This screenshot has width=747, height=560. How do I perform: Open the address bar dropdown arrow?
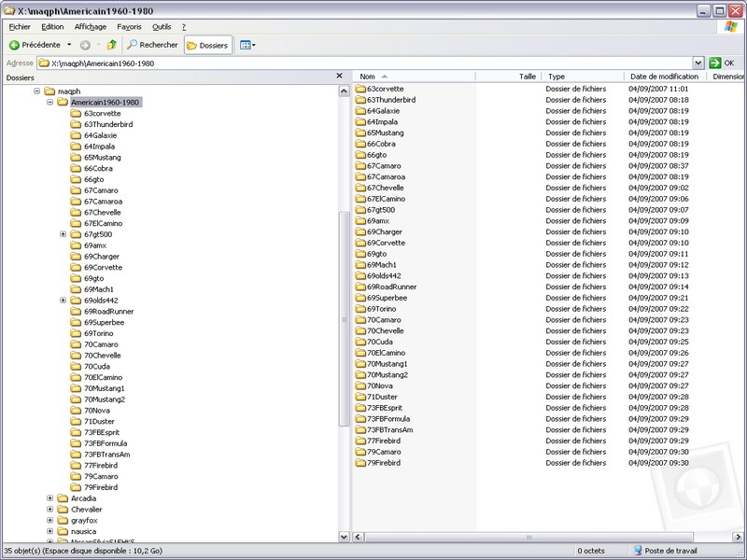point(698,63)
